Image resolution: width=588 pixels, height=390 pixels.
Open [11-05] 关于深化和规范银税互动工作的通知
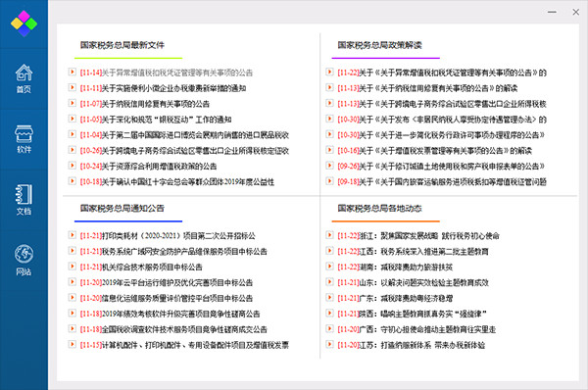pos(156,120)
